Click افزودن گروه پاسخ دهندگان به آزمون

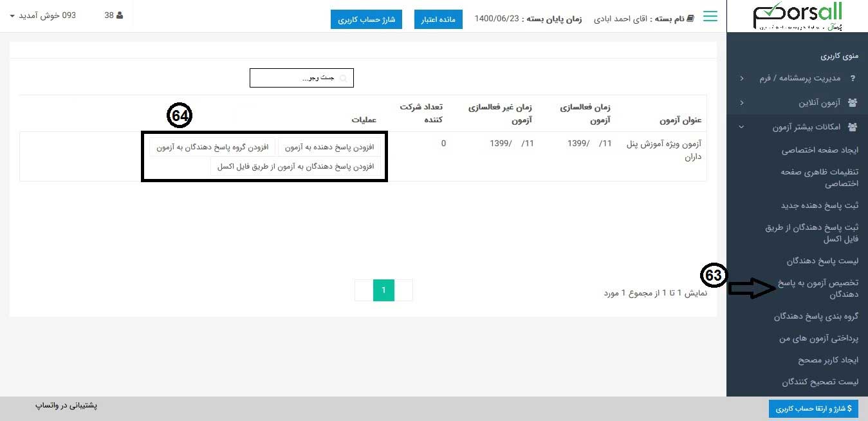point(212,147)
